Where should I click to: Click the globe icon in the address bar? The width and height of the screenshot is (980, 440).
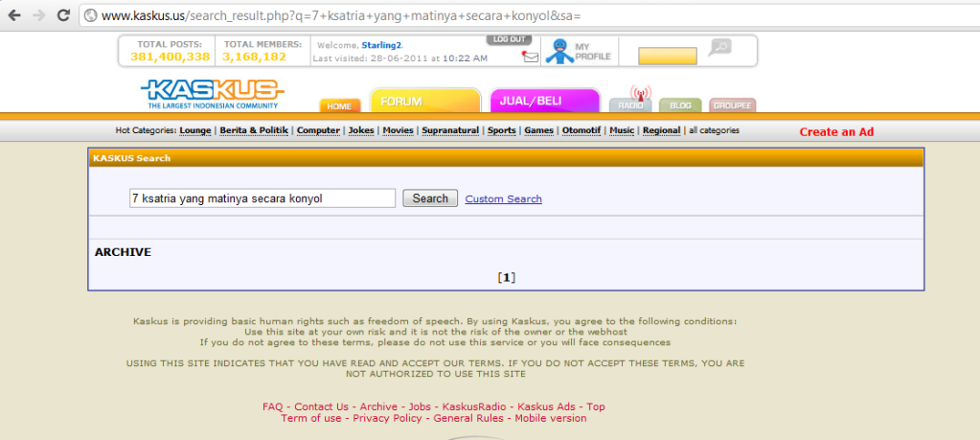click(91, 15)
